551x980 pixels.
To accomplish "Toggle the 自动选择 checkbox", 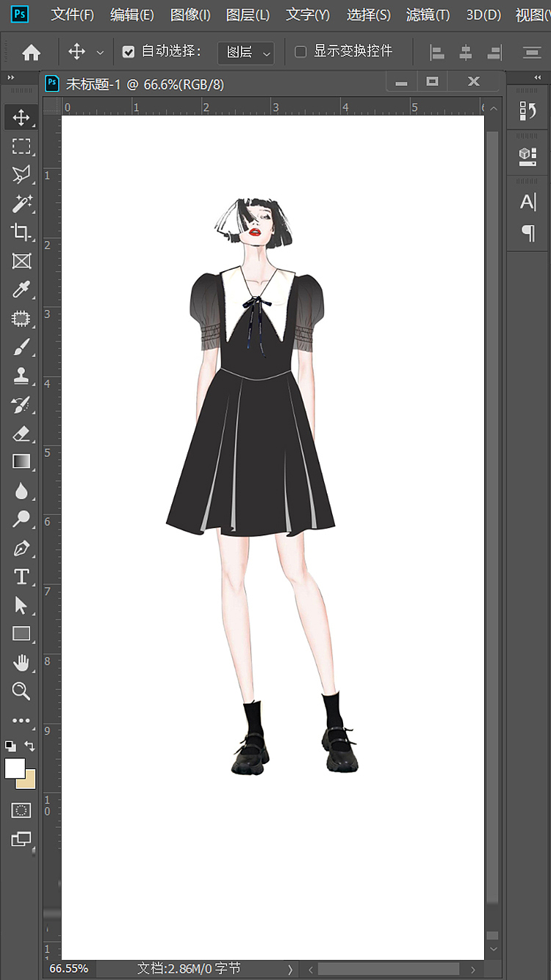I will pos(129,51).
